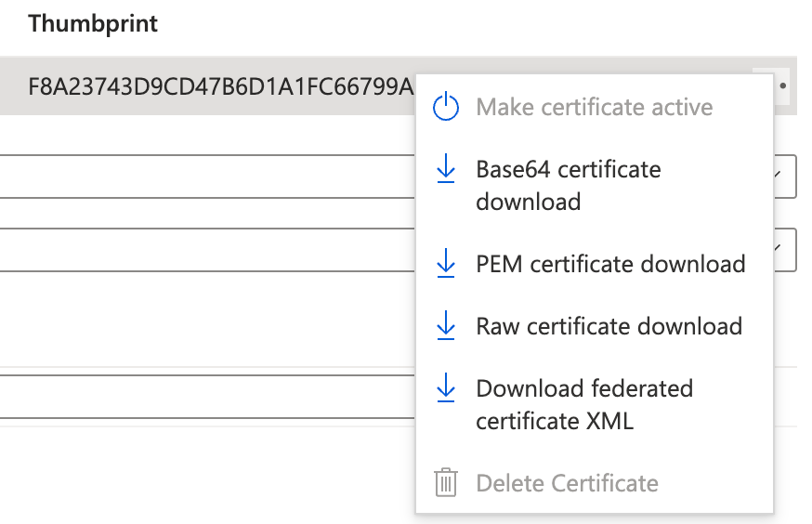Select the F8A23743D9CD47B6D1A1FC66799A thumbprint row
The height and width of the screenshot is (524, 812).
pyautogui.click(x=399, y=86)
